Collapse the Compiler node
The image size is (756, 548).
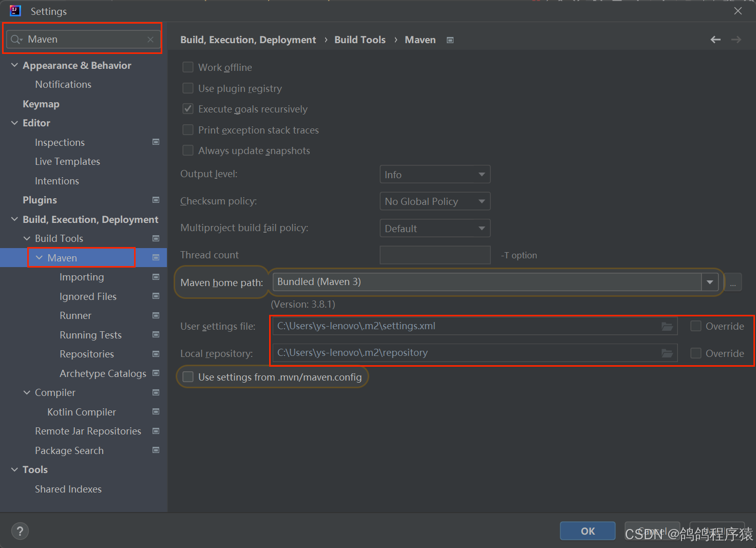pos(27,392)
